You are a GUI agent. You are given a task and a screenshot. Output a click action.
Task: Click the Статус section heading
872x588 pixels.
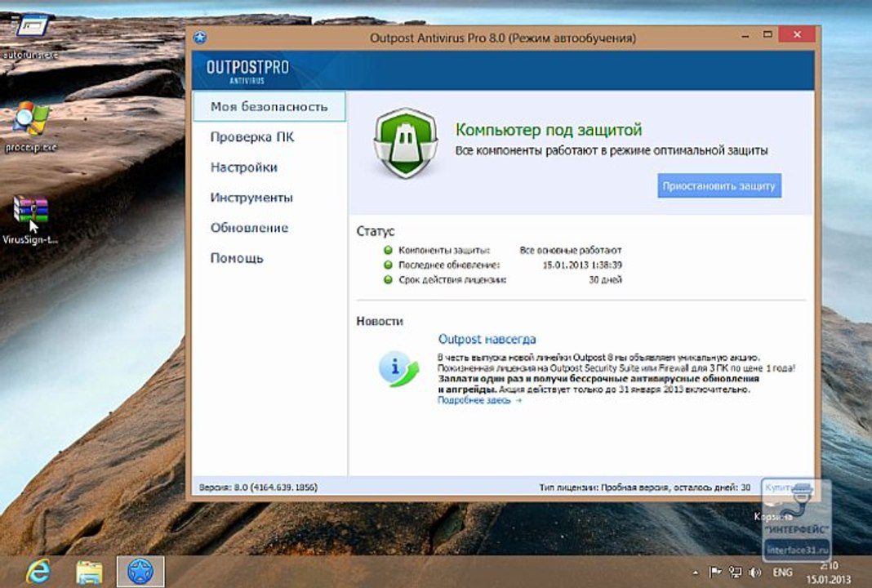[376, 231]
